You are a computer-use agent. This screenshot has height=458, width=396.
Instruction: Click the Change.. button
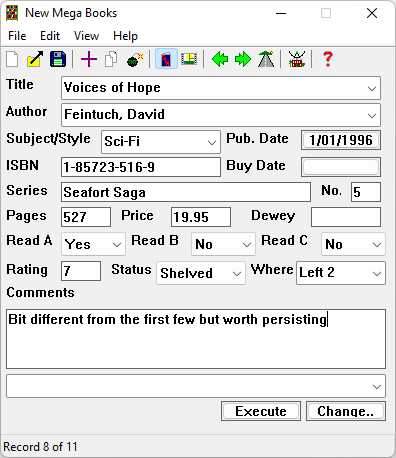pos(346,411)
